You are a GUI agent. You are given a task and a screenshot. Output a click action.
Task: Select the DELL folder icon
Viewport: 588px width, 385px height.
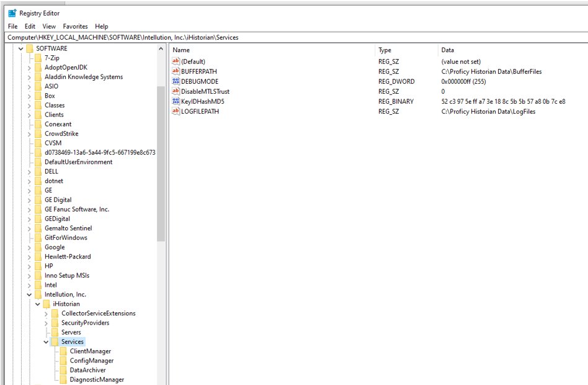tap(38, 171)
